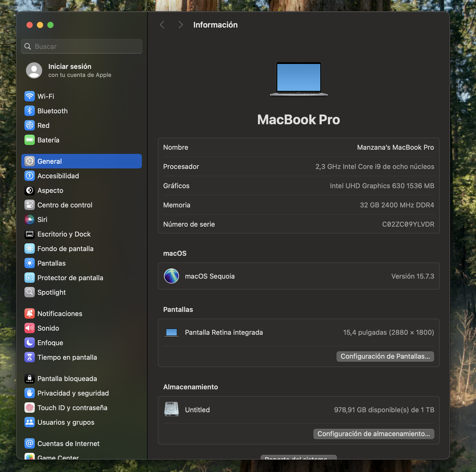Click the Siri icon in sidebar
Screen dimensions: 476x472
pyautogui.click(x=30, y=220)
